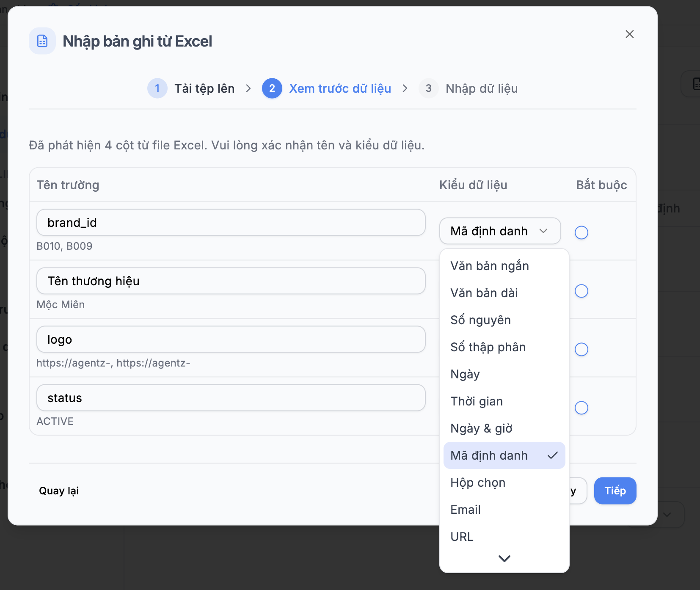Click the Tên thương hiệu field name input

(x=231, y=281)
